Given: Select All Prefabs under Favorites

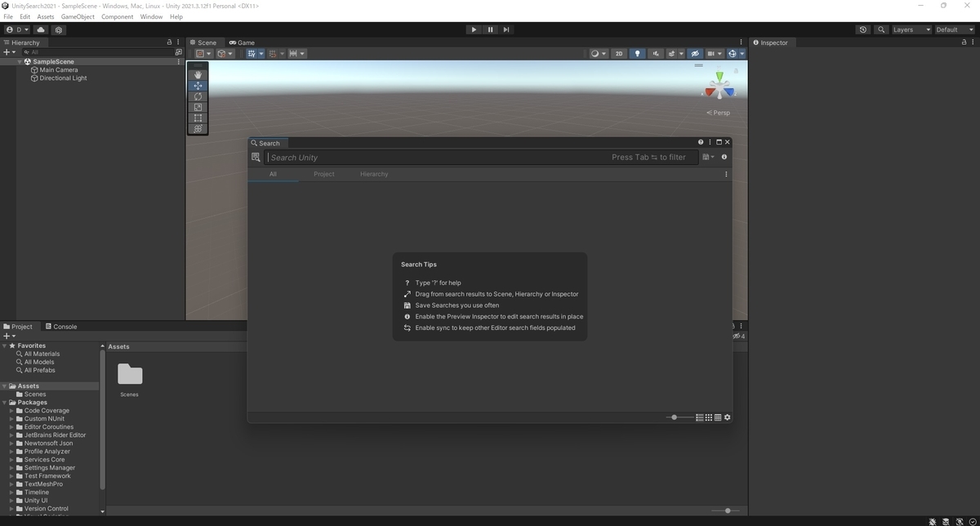Looking at the screenshot, I should (x=38, y=370).
